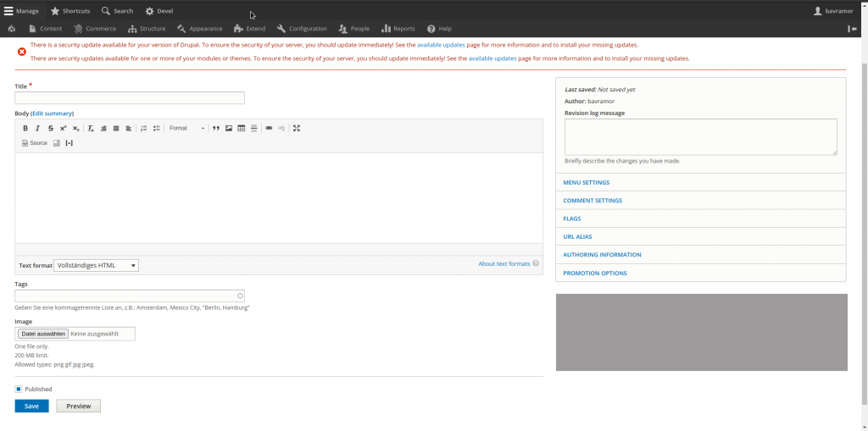Insert an image via editor toolbar
The width and height of the screenshot is (868, 431).
click(229, 129)
